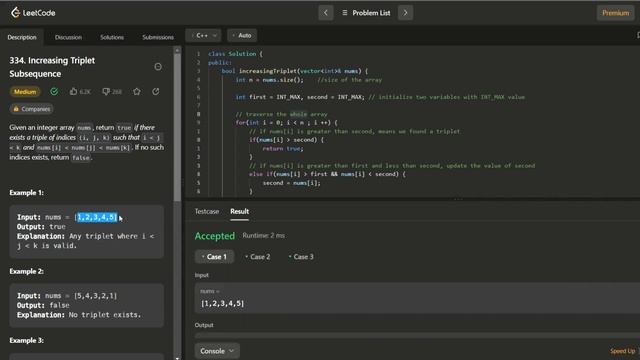Click the Example 1 heading
The width and height of the screenshot is (640, 360).
tap(27, 193)
